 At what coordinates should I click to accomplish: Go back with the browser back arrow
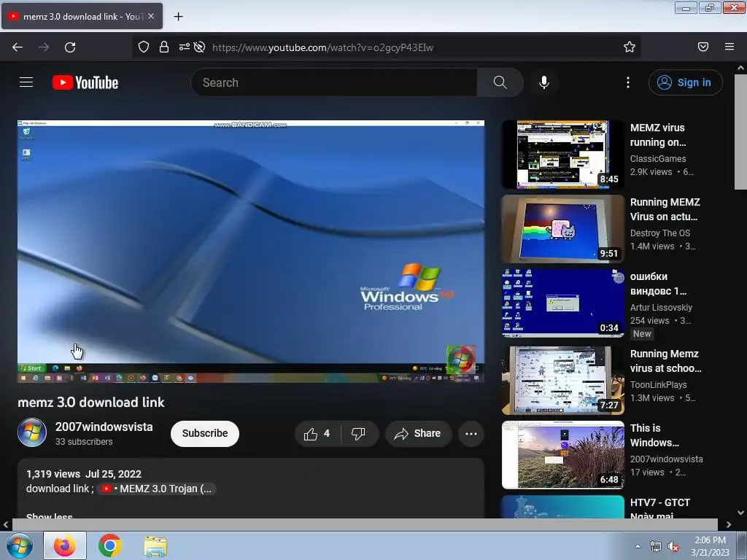click(18, 47)
